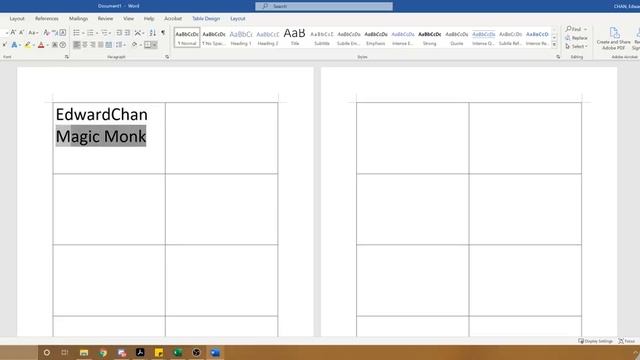Center the text alignment
The width and height of the screenshot is (640, 360).
(85, 45)
